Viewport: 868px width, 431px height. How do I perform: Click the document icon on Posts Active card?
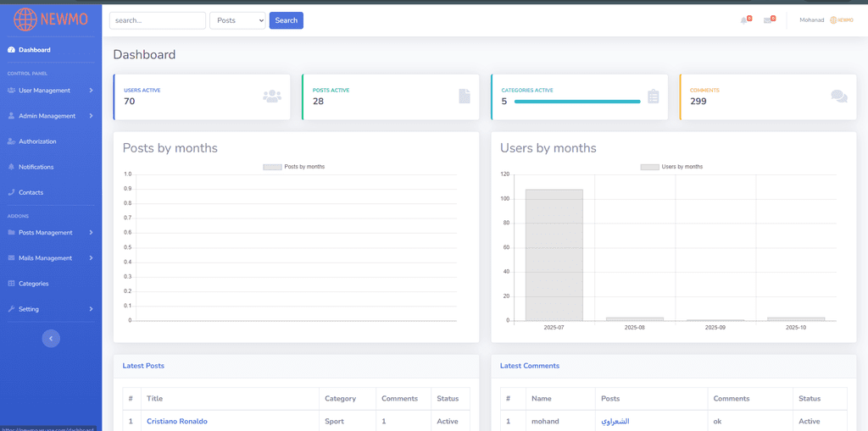tap(465, 97)
